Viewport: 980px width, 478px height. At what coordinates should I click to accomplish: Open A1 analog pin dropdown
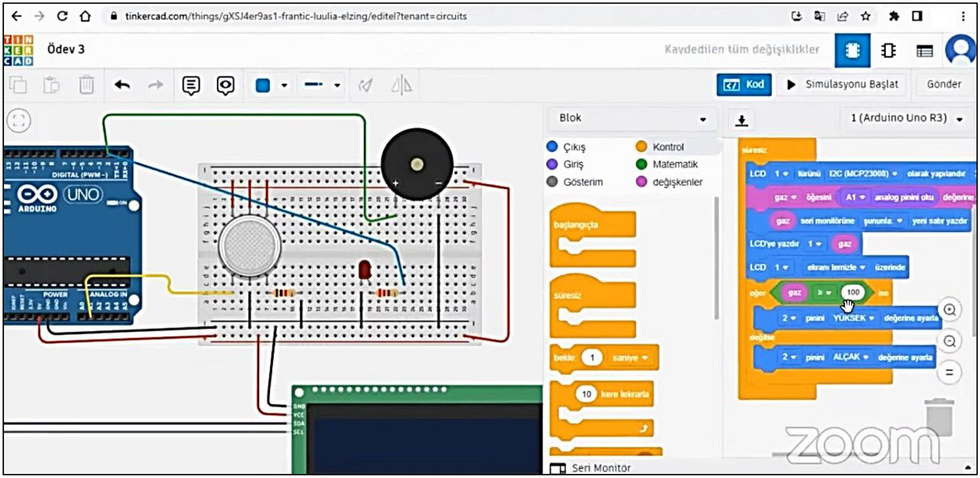[862, 197]
